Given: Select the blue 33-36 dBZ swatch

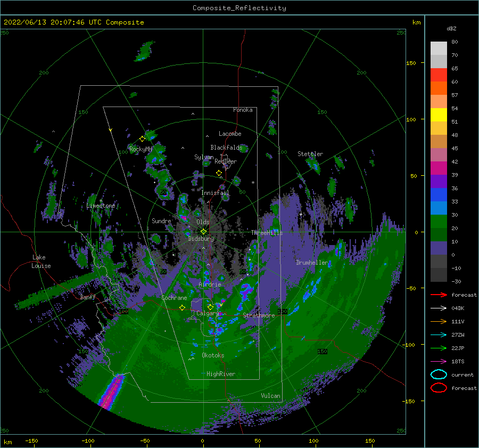Looking at the screenshot, I should [x=439, y=195].
